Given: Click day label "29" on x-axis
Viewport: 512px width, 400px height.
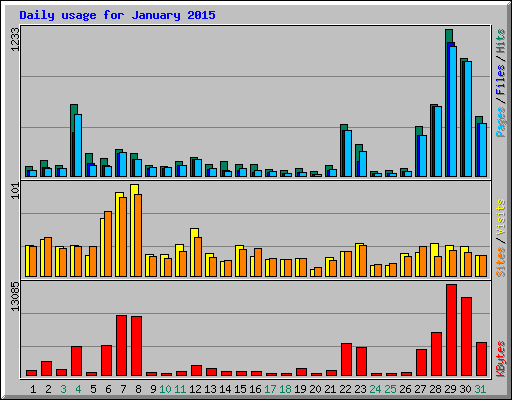Looking at the screenshot, I should tap(450, 389).
